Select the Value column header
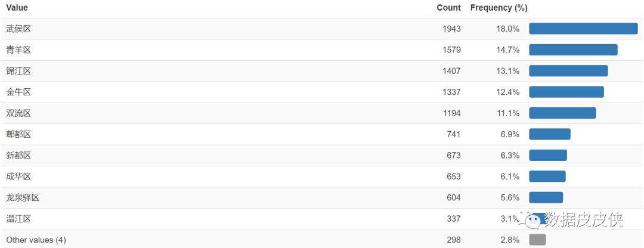The height and width of the screenshot is (248, 644). pyautogui.click(x=17, y=8)
